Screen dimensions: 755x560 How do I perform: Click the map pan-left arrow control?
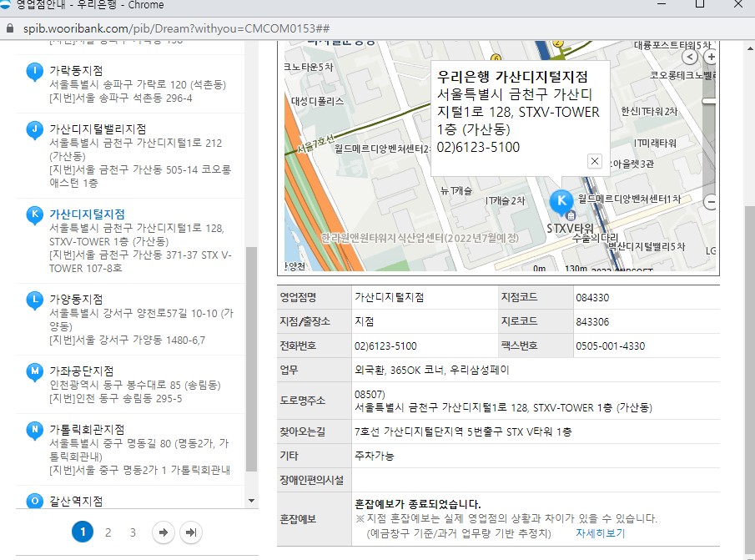tap(690, 57)
